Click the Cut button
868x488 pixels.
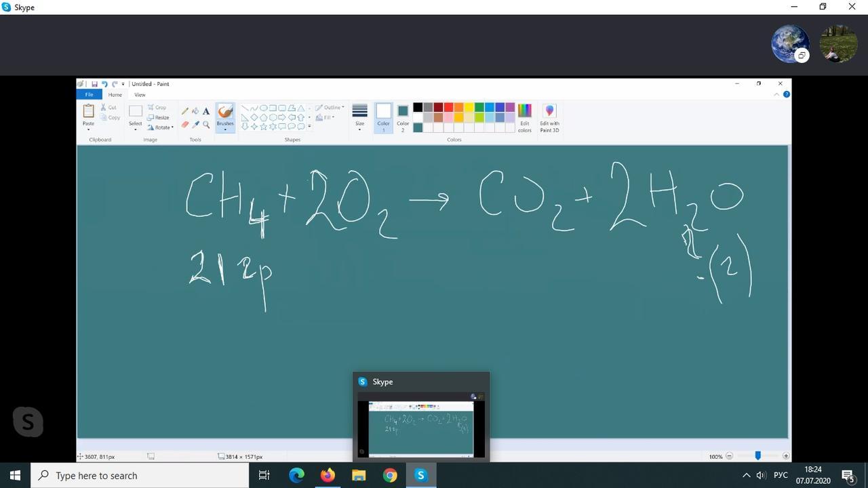coord(108,107)
